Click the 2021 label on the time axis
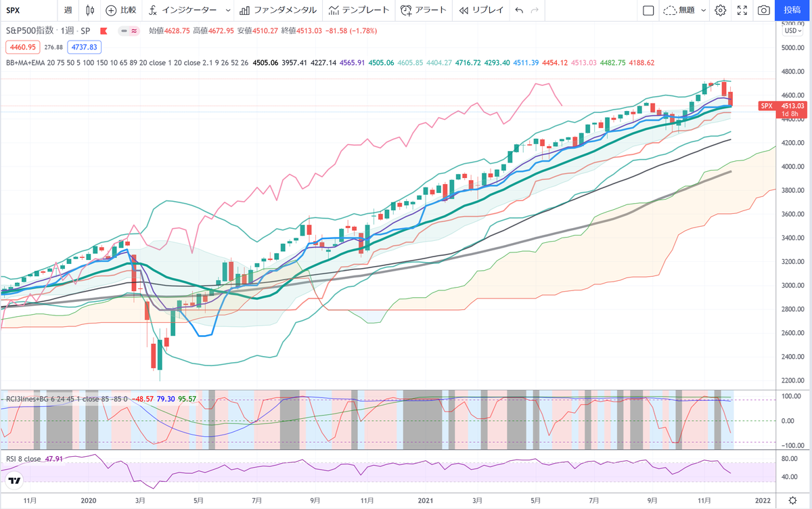This screenshot has width=812, height=509. pyautogui.click(x=424, y=500)
